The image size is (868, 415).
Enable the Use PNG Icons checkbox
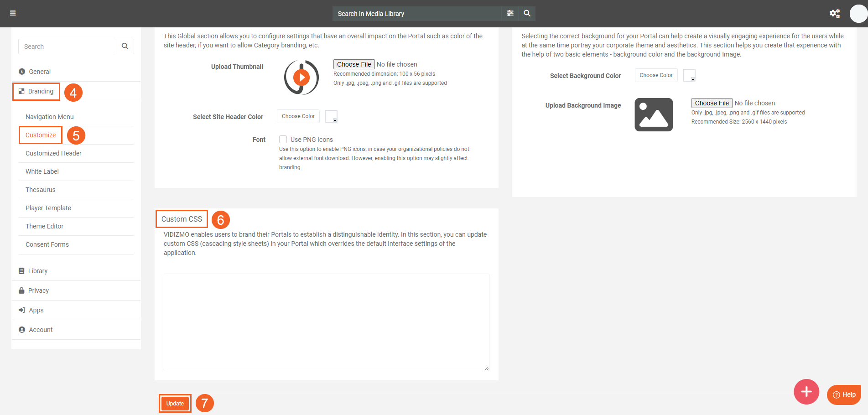coord(283,140)
